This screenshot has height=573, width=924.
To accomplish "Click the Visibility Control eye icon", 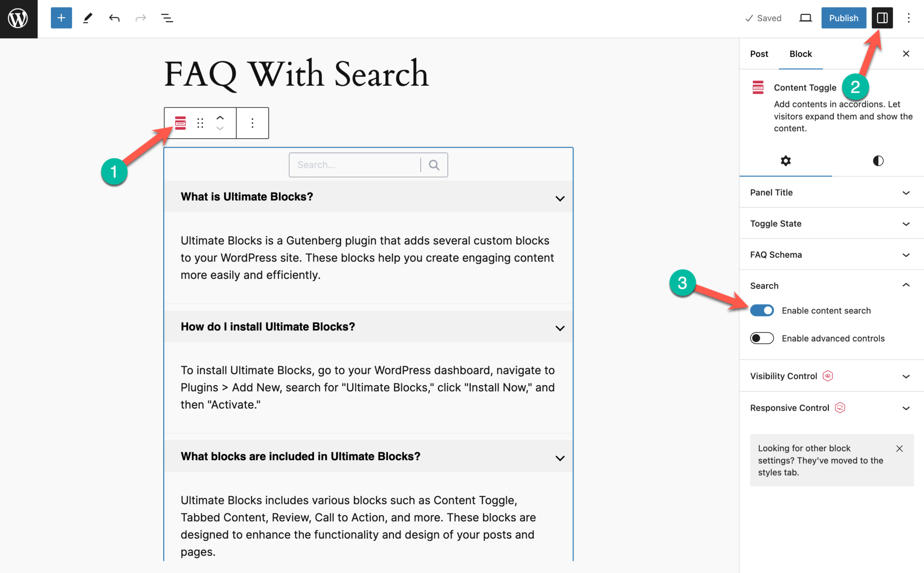I will coord(828,376).
